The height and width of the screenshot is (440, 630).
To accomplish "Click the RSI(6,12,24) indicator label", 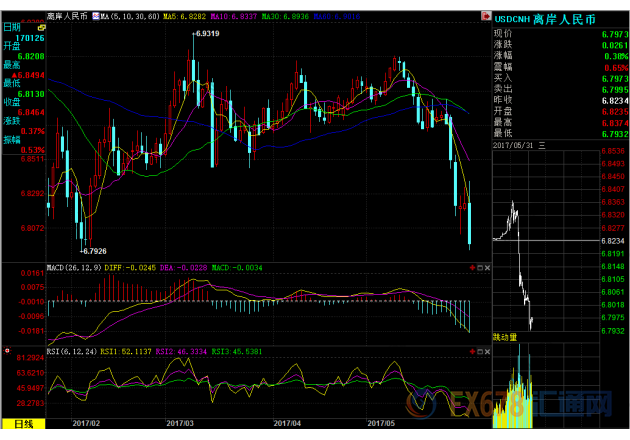I will (x=72, y=352).
